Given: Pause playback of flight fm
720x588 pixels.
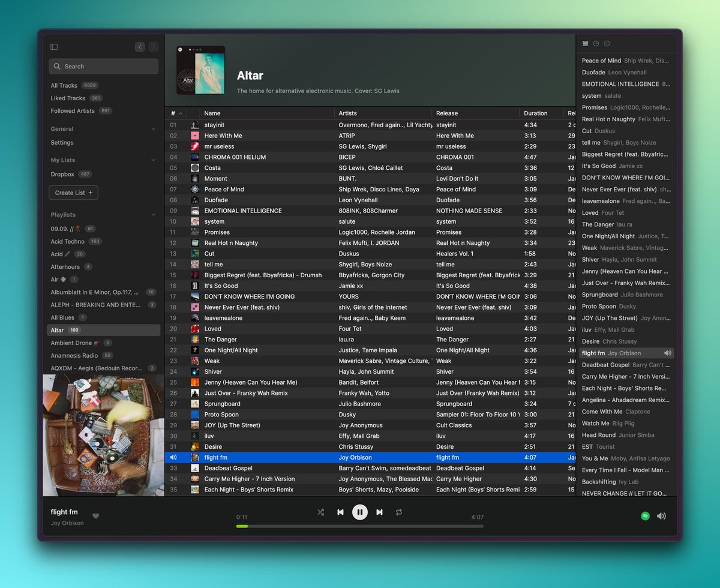Looking at the screenshot, I should tap(359, 512).
